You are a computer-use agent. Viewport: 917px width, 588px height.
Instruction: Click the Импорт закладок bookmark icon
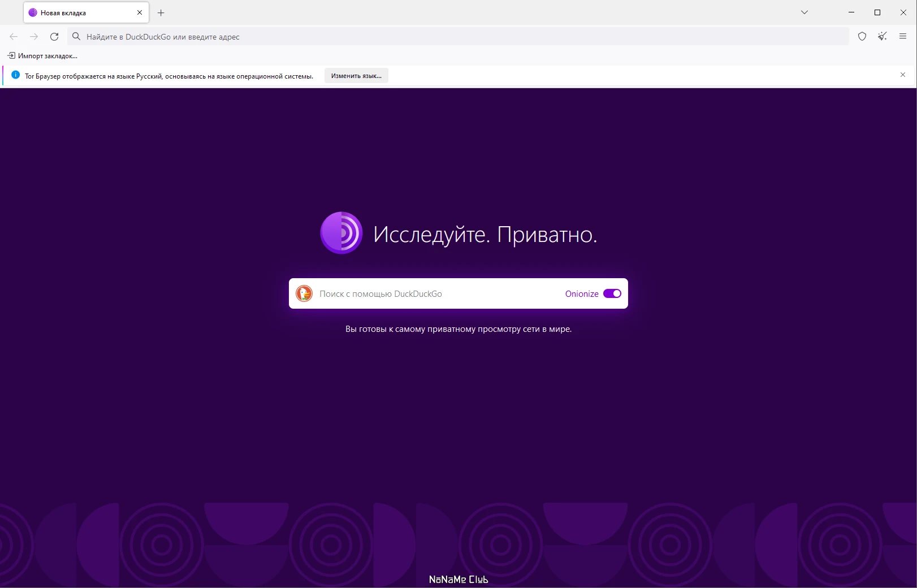pos(11,55)
